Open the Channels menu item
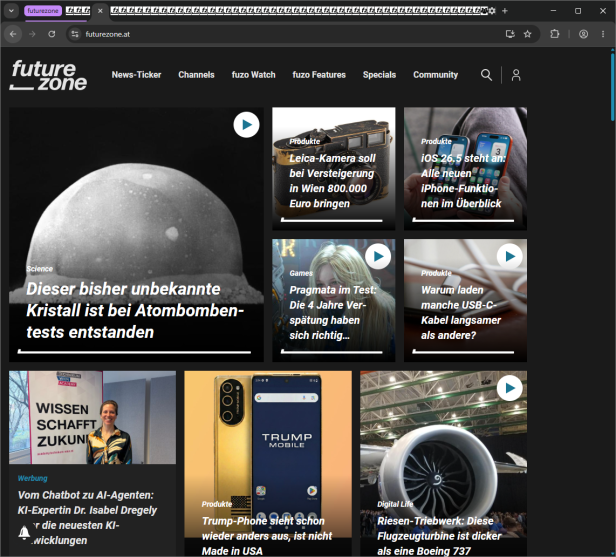 196,75
